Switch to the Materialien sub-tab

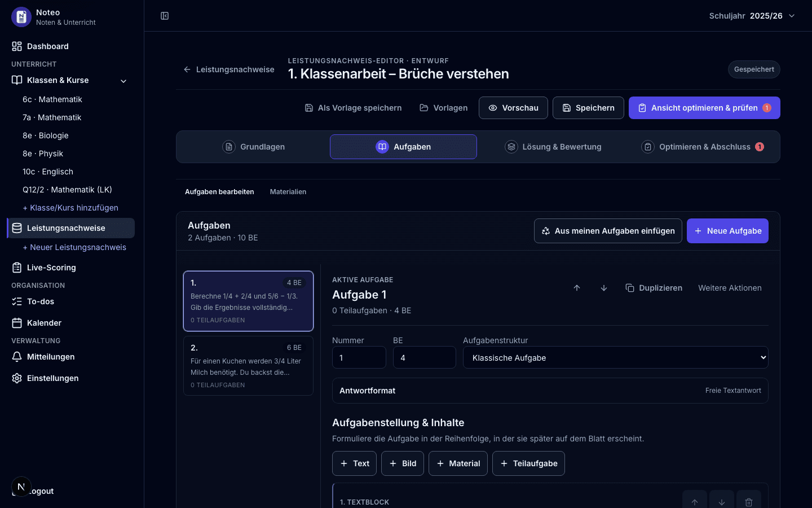click(x=288, y=192)
